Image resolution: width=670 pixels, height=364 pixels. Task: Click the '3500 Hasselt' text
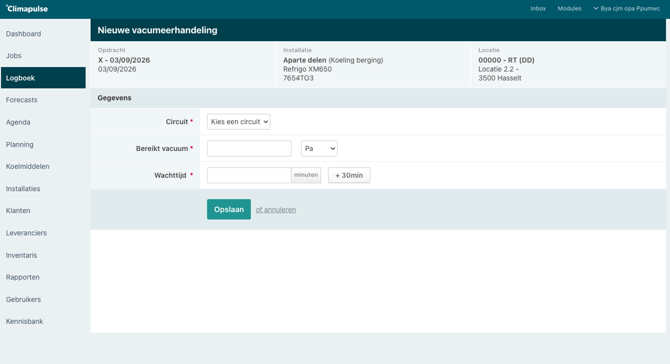(x=500, y=78)
